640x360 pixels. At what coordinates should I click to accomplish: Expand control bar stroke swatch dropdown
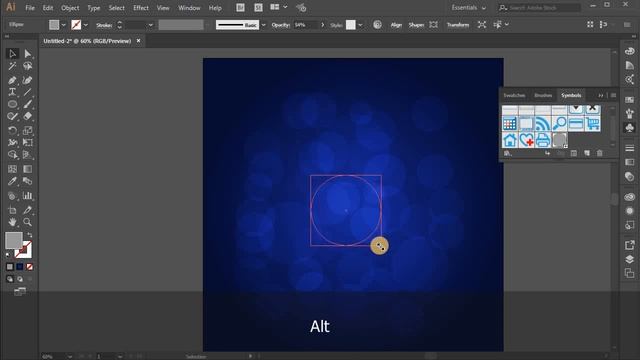point(85,25)
